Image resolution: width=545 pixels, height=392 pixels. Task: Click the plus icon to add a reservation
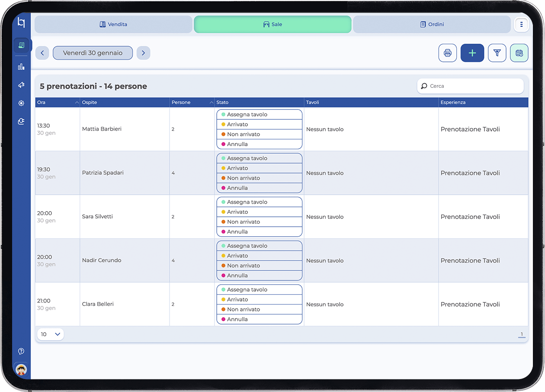[x=472, y=52]
